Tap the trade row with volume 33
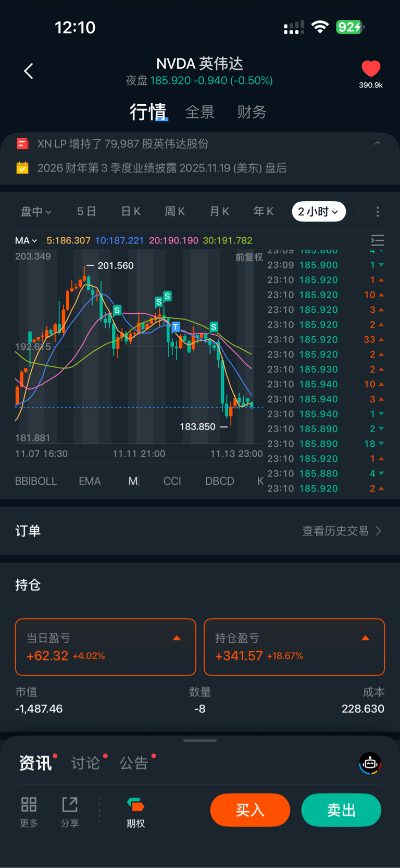 click(x=326, y=339)
